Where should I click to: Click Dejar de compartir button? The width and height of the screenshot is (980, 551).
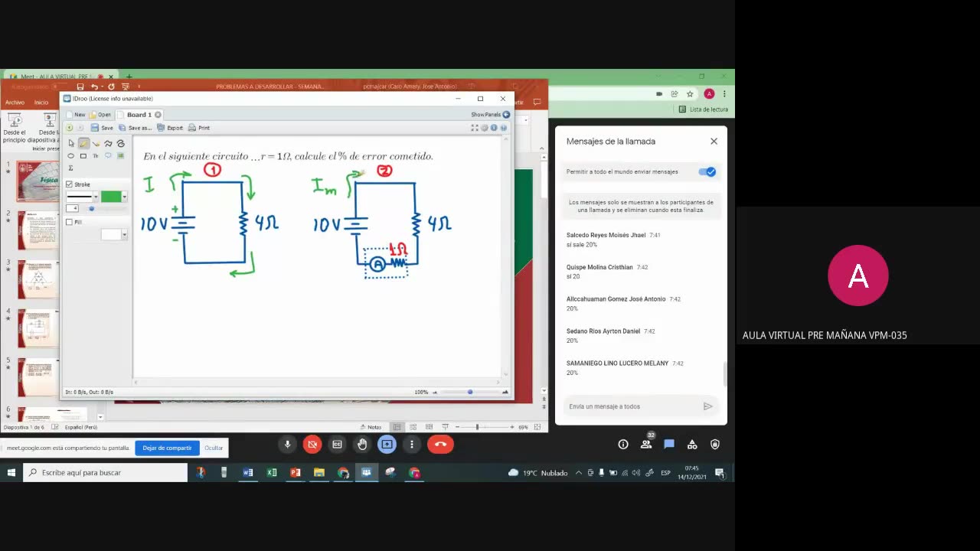coord(167,448)
